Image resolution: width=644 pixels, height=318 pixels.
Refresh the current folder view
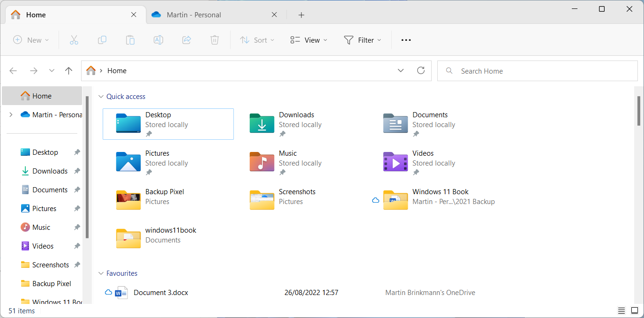tap(420, 70)
